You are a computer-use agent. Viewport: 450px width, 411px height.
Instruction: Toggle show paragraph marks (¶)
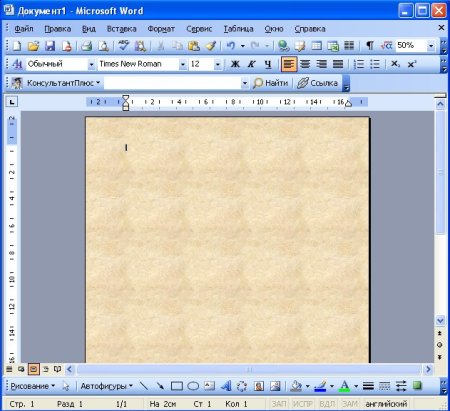(370, 46)
